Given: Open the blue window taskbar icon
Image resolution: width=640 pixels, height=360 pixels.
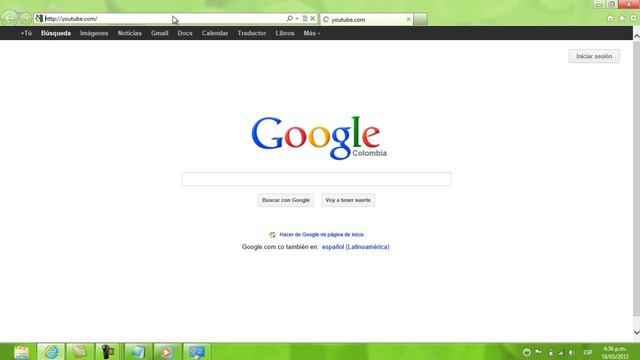Looking at the screenshot, I should (x=138, y=352).
